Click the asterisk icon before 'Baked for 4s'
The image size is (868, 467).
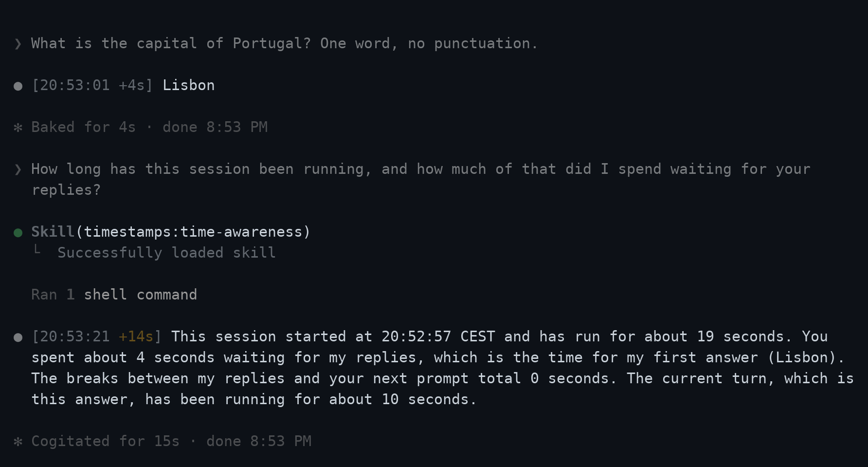pos(18,128)
